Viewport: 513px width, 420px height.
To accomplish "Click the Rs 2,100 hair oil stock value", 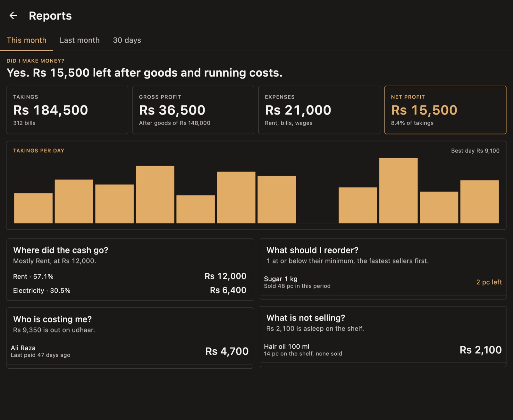I will tap(481, 350).
